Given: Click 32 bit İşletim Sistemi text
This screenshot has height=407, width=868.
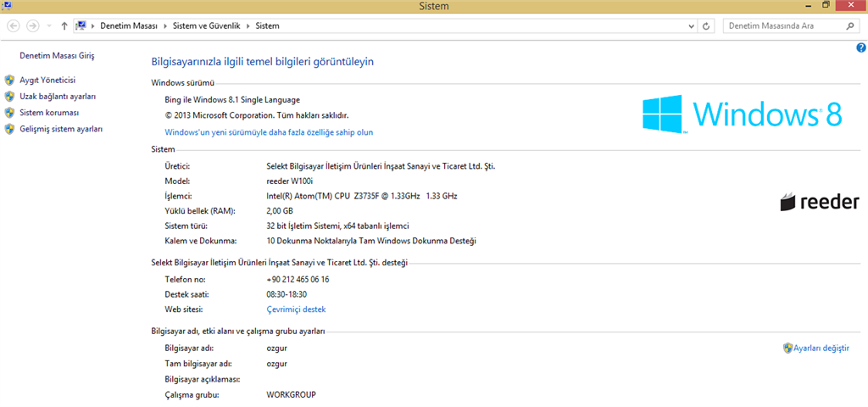Looking at the screenshot, I should (337, 226).
